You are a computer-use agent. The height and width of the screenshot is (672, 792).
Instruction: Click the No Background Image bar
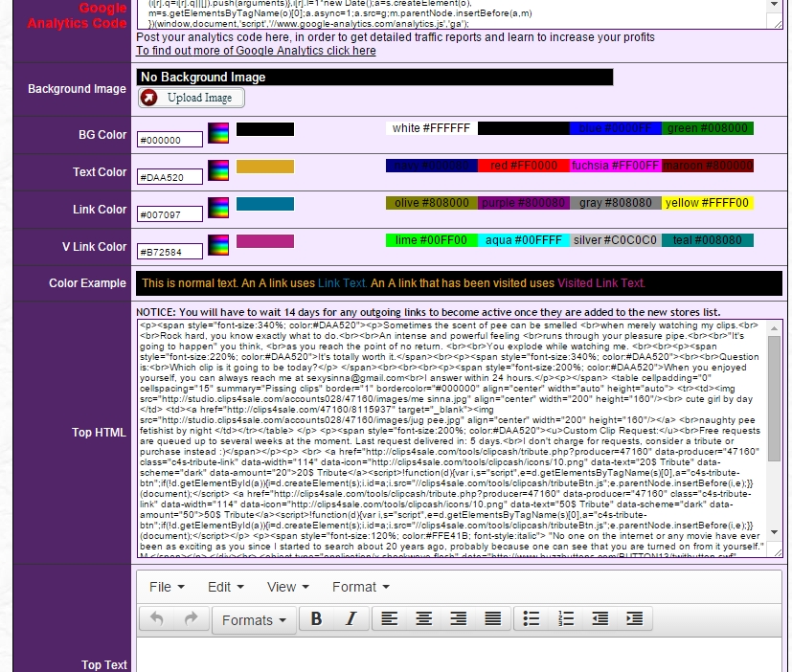(374, 78)
